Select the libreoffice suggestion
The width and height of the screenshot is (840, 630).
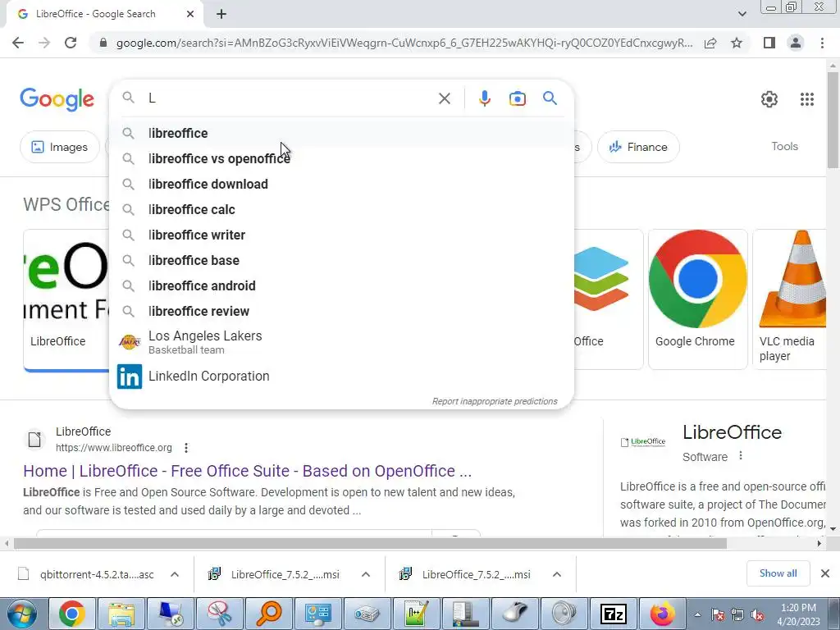tap(341, 134)
